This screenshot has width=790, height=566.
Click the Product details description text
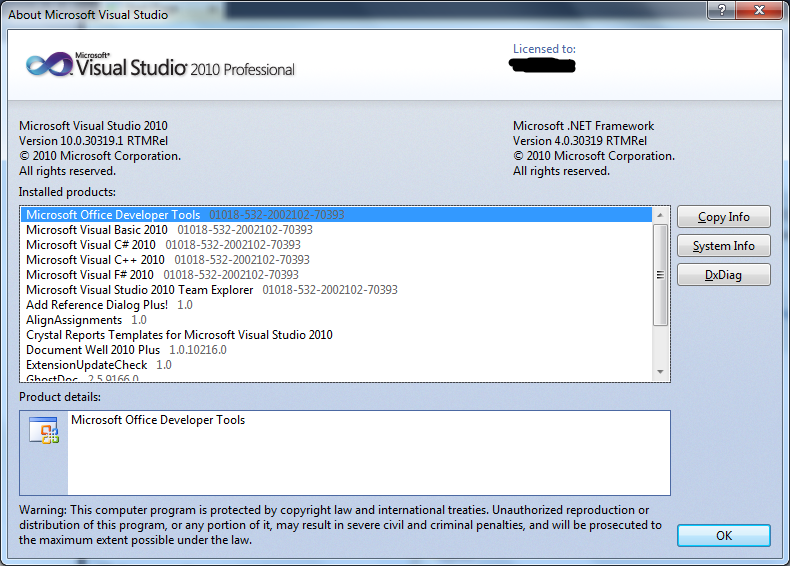point(158,420)
